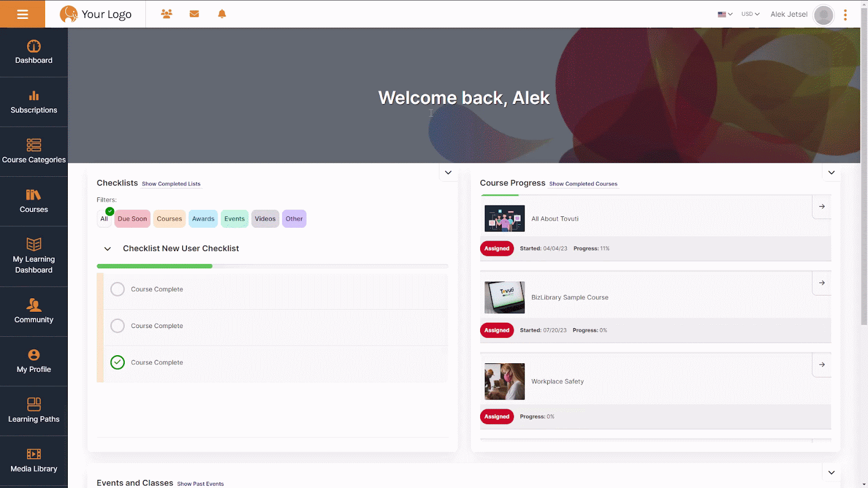Screen dimensions: 868x488
Task: Open the messages envelope icon
Action: pyautogui.click(x=194, y=14)
